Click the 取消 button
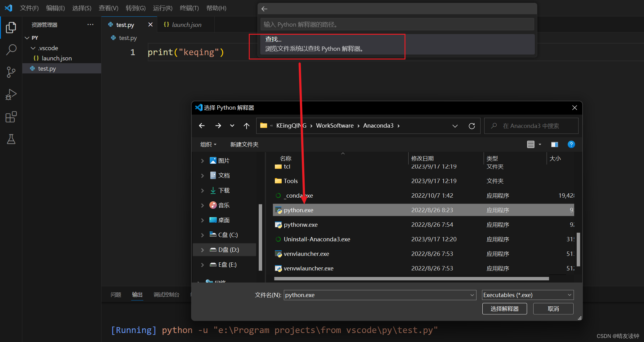 point(553,309)
